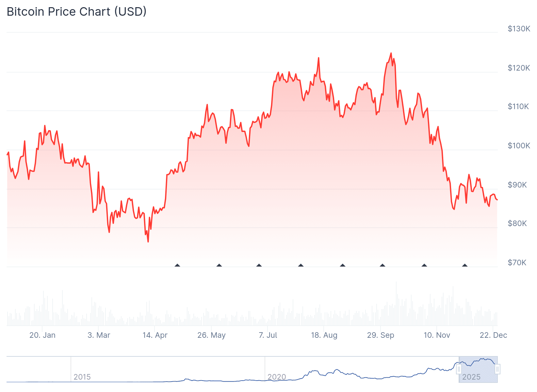Click the last diamond marker on the right
The image size is (537, 392).
coord(465,266)
